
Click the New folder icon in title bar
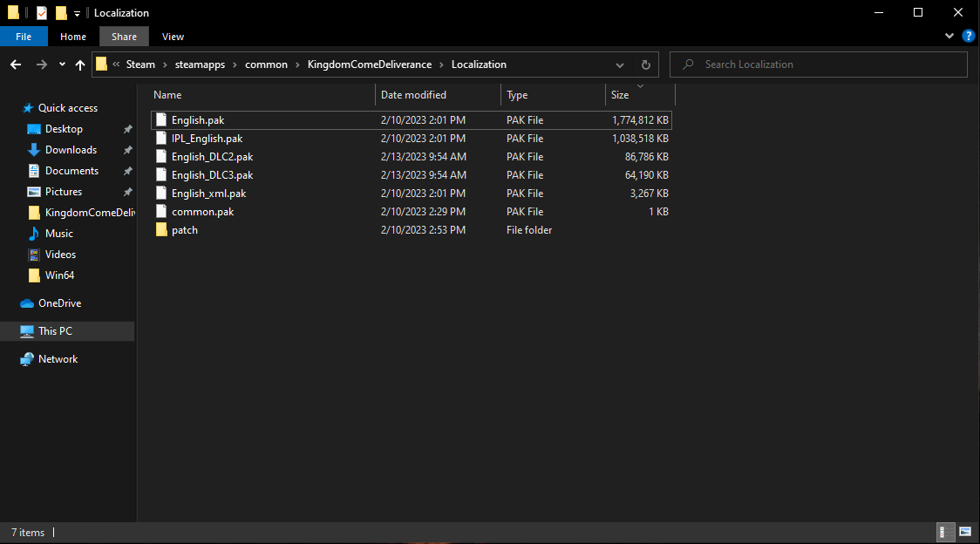point(61,13)
